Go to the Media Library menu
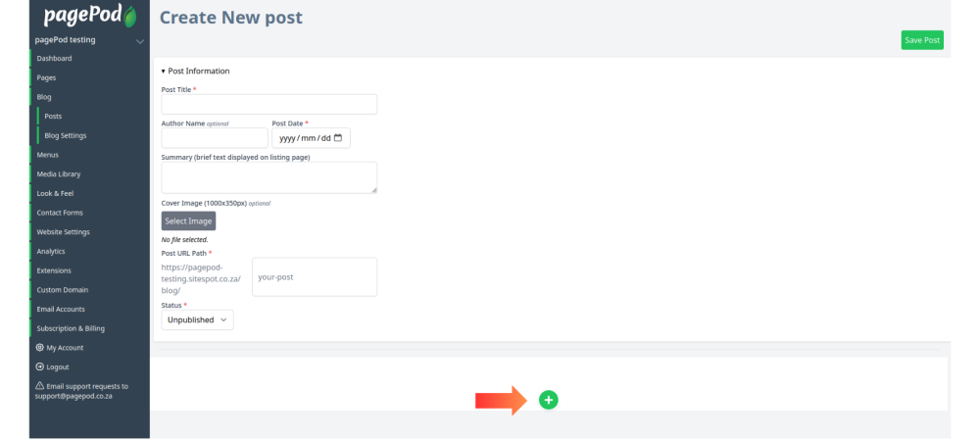This screenshot has height=439, width=980. (x=59, y=173)
